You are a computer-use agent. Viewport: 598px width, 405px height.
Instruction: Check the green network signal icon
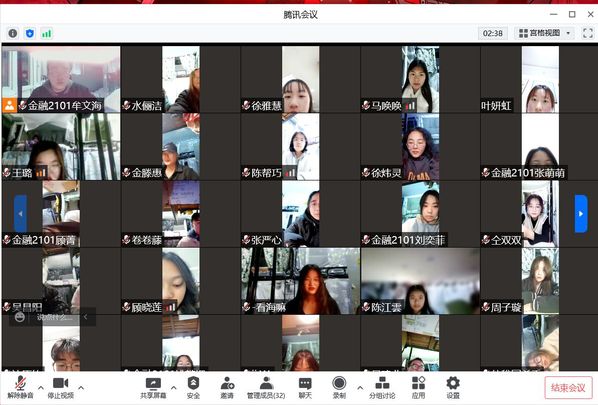47,34
